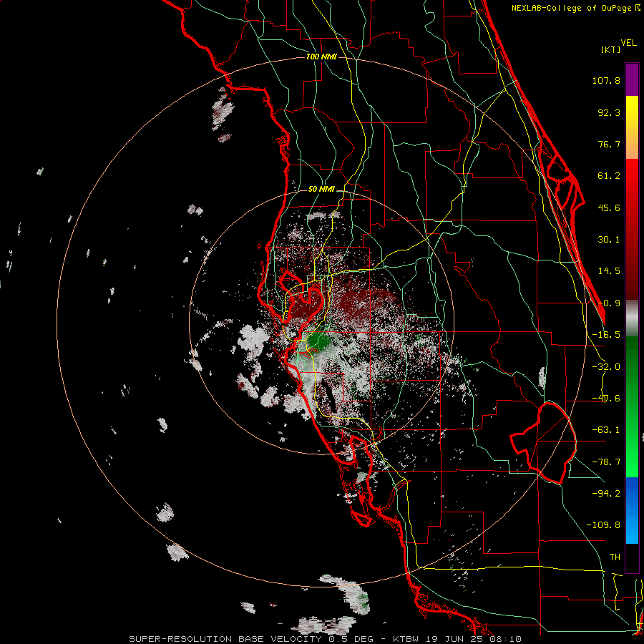Click the Lake Okeechobee outline on map
Viewport: 644px width, 644px height.
[543, 443]
